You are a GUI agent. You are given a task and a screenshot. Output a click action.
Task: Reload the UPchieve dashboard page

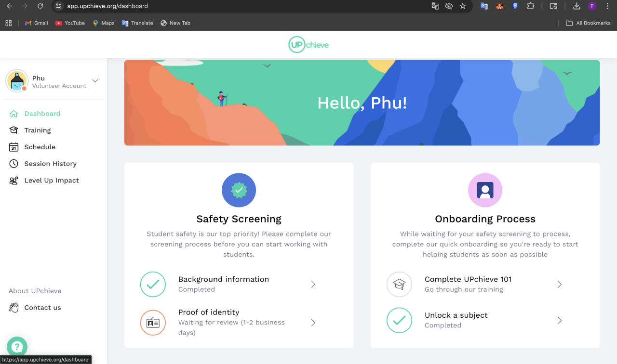pos(40,6)
